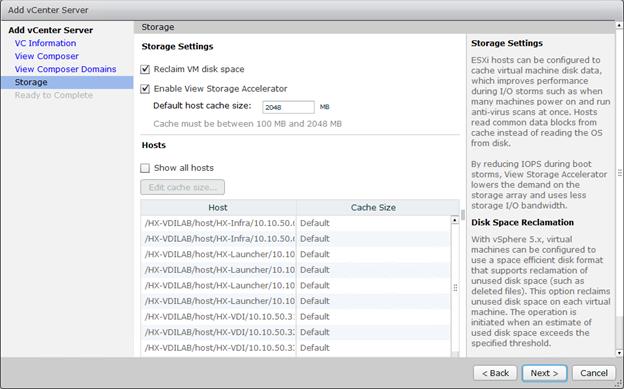Image resolution: width=624 pixels, height=389 pixels.
Task: Uncheck Enable View Storage Accelerator
Action: tap(145, 89)
